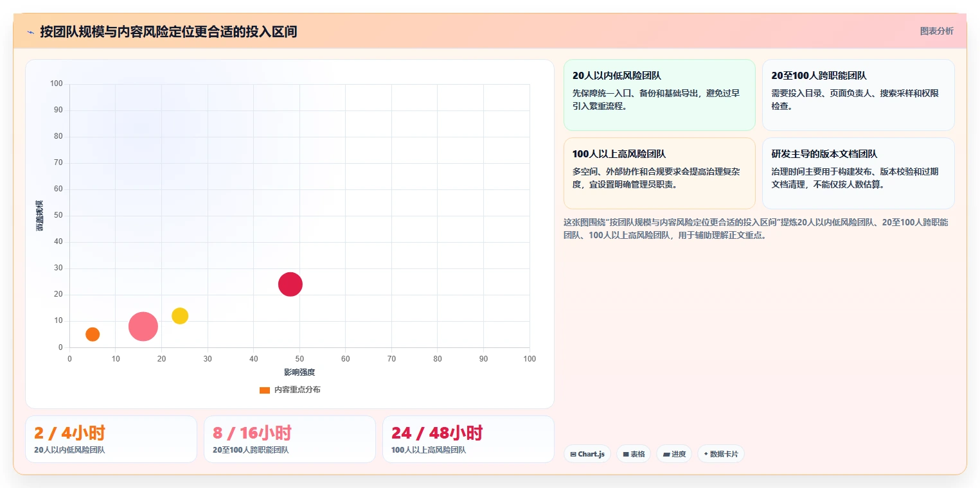The width and height of the screenshot is (980, 488).
Task: Click the y-axis tick label 100
Action: point(57,83)
